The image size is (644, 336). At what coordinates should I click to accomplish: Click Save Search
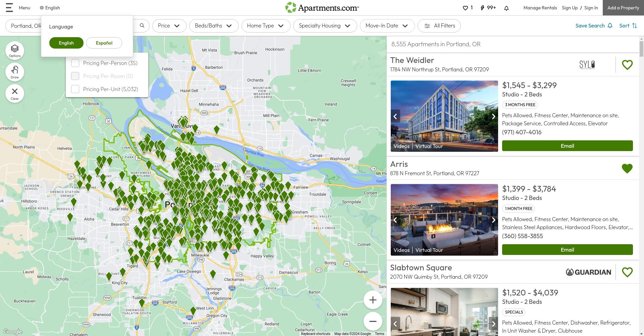click(x=594, y=25)
